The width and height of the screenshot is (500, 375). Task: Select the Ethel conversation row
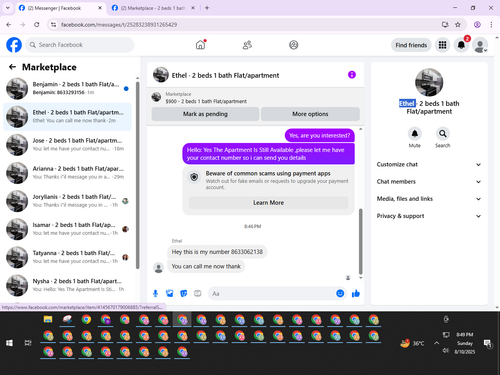(68, 117)
